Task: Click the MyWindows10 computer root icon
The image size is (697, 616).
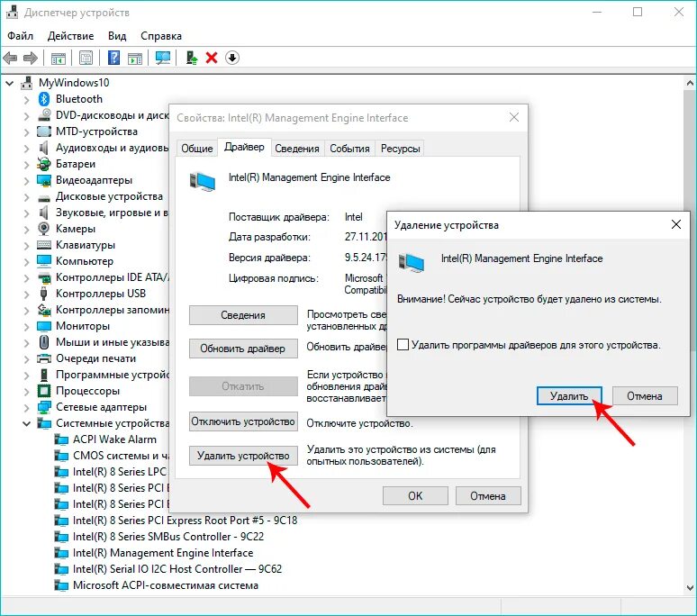Action: coord(27,83)
